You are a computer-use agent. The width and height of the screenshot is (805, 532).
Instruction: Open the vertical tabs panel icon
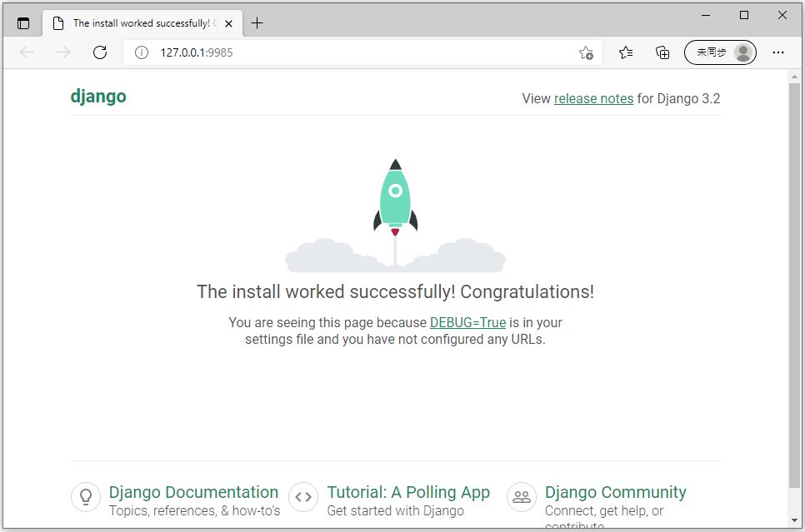pyautogui.click(x=23, y=23)
